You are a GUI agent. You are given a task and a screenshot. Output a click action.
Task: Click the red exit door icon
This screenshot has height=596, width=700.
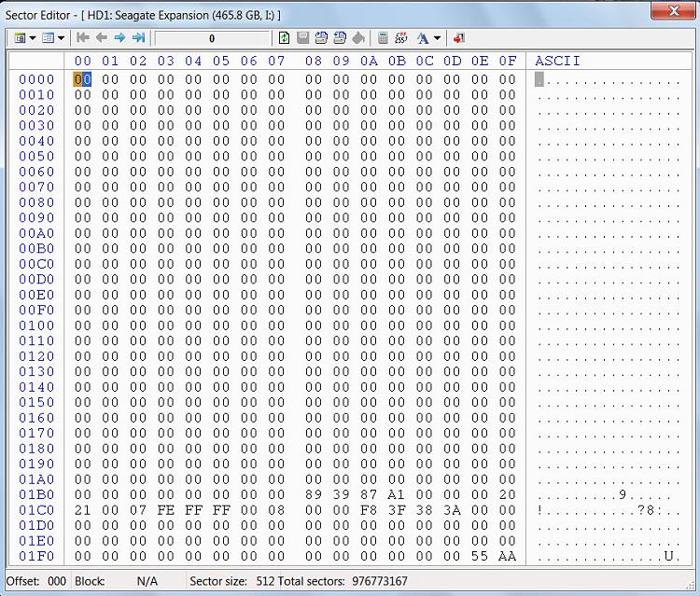(x=459, y=38)
